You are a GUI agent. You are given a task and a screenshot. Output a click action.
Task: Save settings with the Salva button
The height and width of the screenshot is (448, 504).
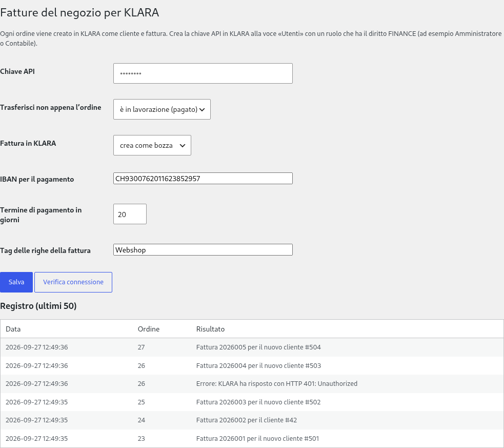tap(16, 282)
